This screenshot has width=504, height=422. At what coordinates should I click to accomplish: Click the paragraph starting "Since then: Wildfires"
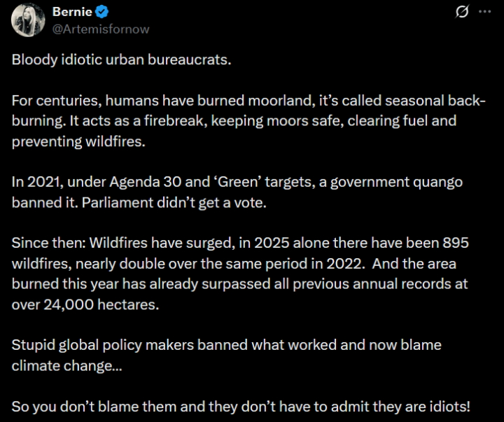(238, 274)
